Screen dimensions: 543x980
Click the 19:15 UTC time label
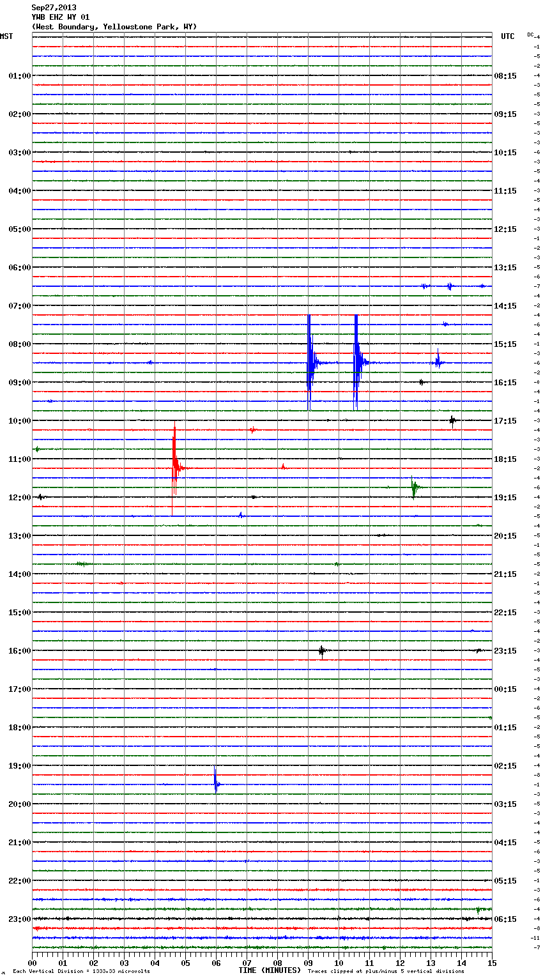505,498
